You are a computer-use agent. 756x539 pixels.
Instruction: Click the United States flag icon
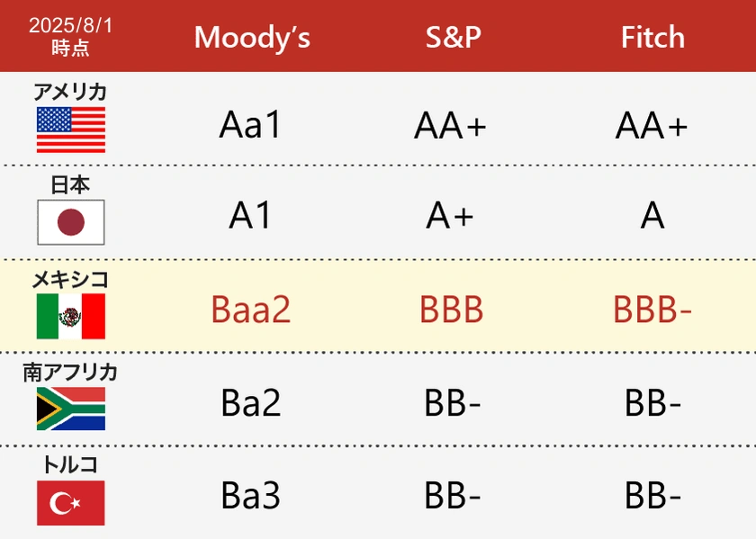pyautogui.click(x=70, y=130)
